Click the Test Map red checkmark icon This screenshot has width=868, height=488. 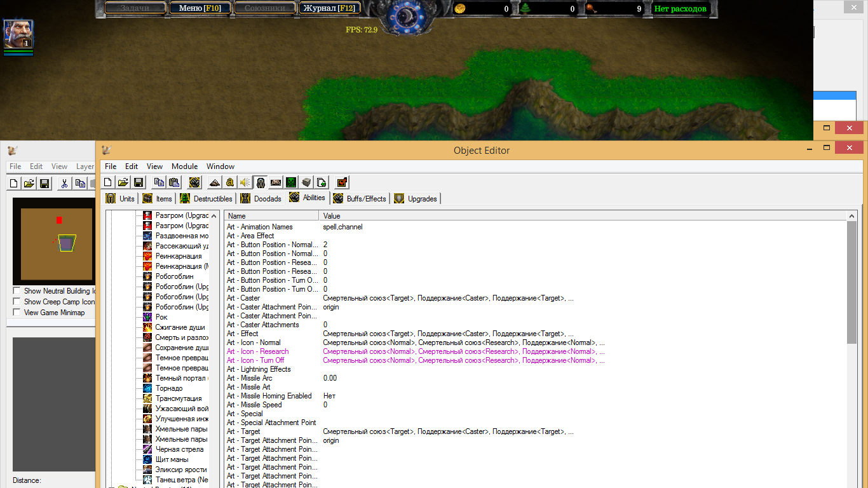coord(342,182)
